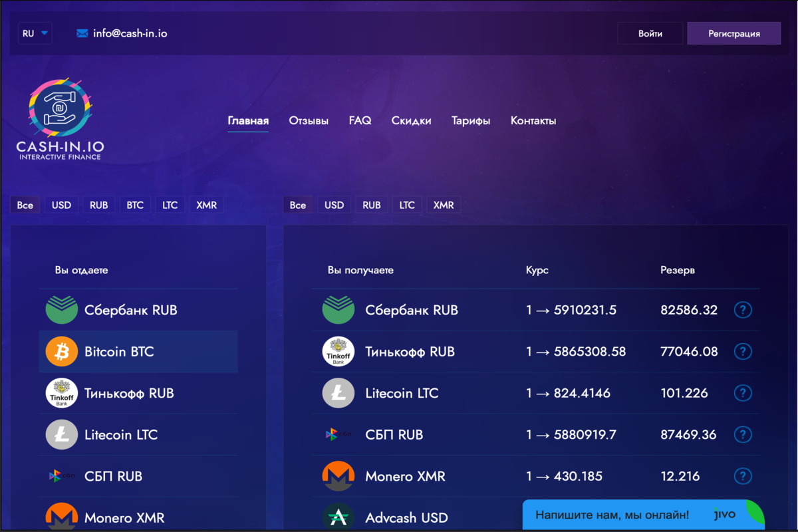This screenshot has height=532, width=798.
Task: Click the Litecoin icon in the receive list
Action: pyautogui.click(x=338, y=393)
